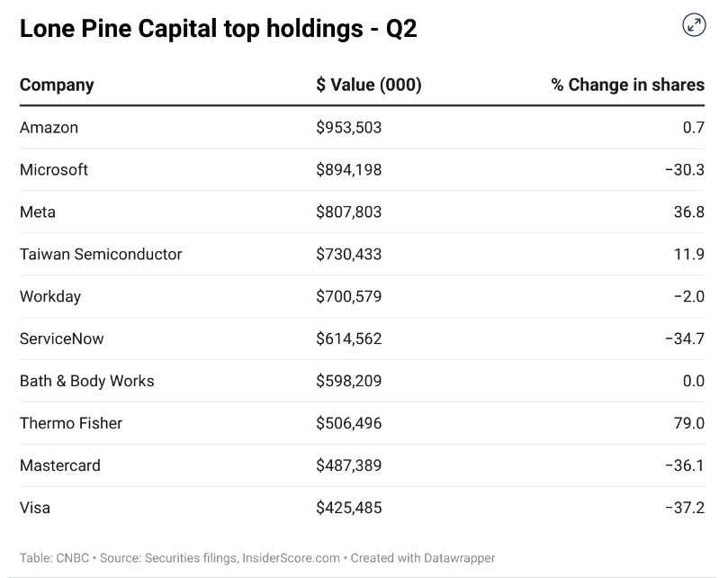Screen dimensions: 728x578
Task: Click the ServiceNow company name
Action: [x=62, y=339]
